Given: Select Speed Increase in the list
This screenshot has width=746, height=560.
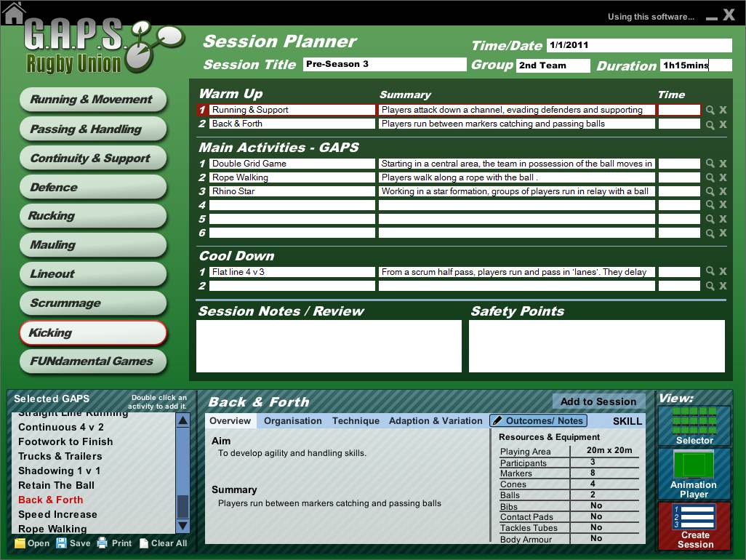Looking at the screenshot, I should click(x=57, y=514).
